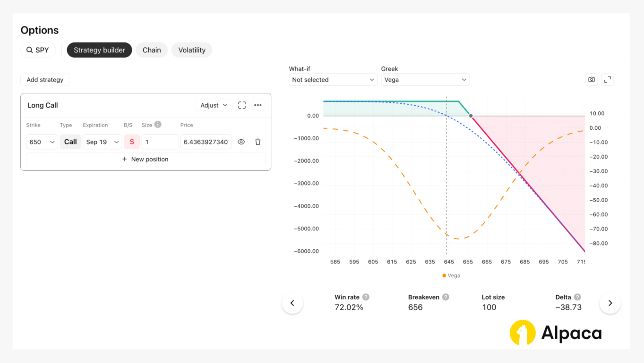Image resolution: width=644 pixels, height=363 pixels.
Task: Take a snapshot of the chart
Action: pyautogui.click(x=591, y=79)
